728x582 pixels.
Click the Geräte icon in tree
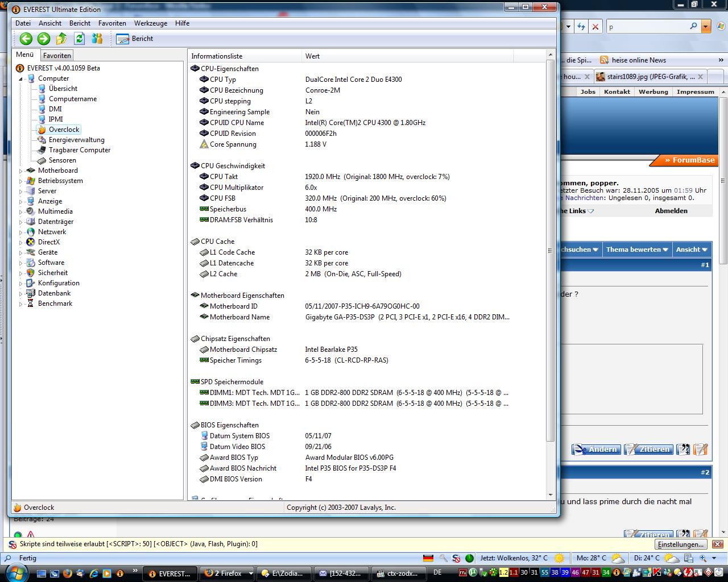click(31, 252)
